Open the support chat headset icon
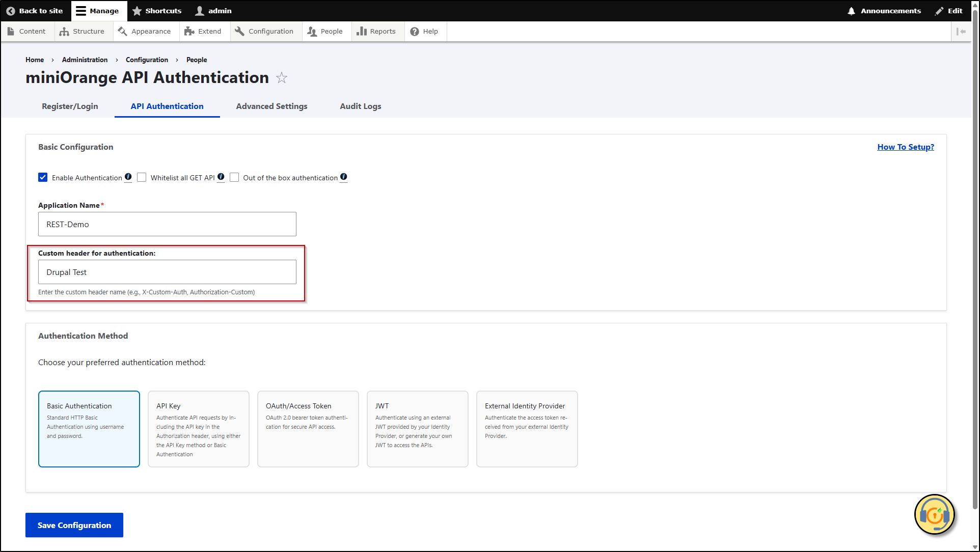Viewport: 980px width, 552px height. (x=935, y=515)
